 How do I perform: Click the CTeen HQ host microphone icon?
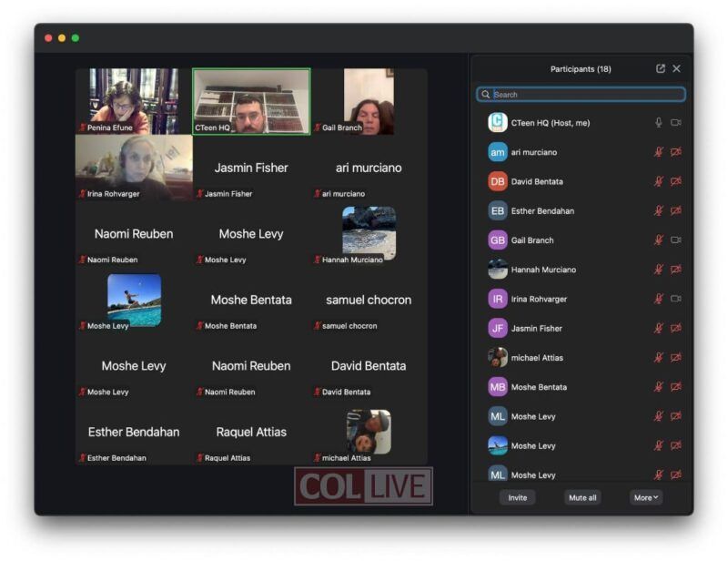click(658, 123)
